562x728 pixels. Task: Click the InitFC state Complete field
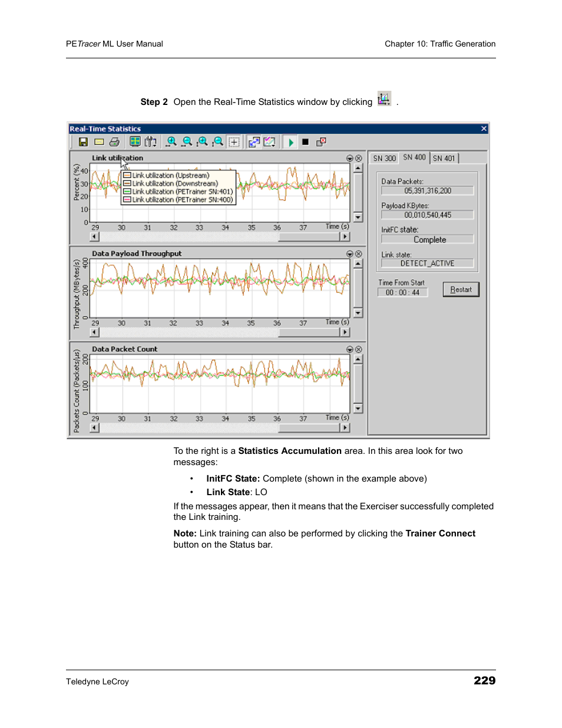point(428,240)
